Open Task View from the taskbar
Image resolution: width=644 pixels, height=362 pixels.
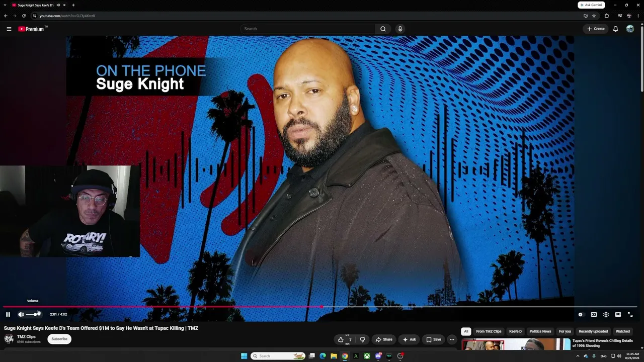pyautogui.click(x=311, y=356)
